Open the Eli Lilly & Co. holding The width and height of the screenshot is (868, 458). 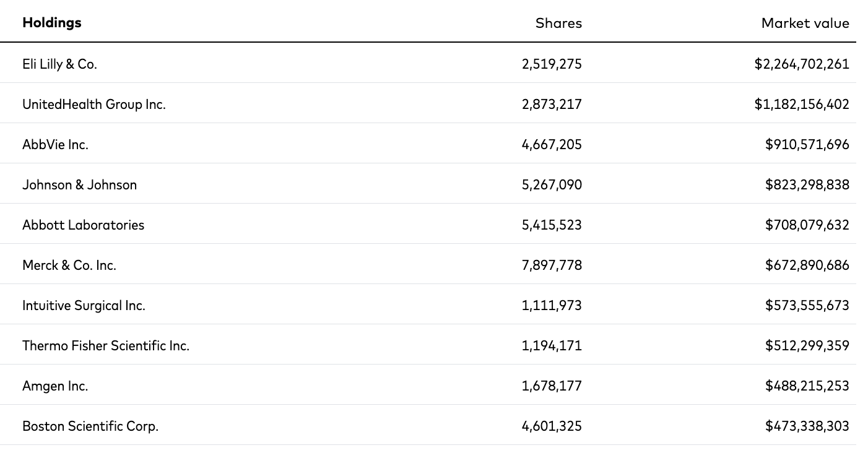(59, 64)
